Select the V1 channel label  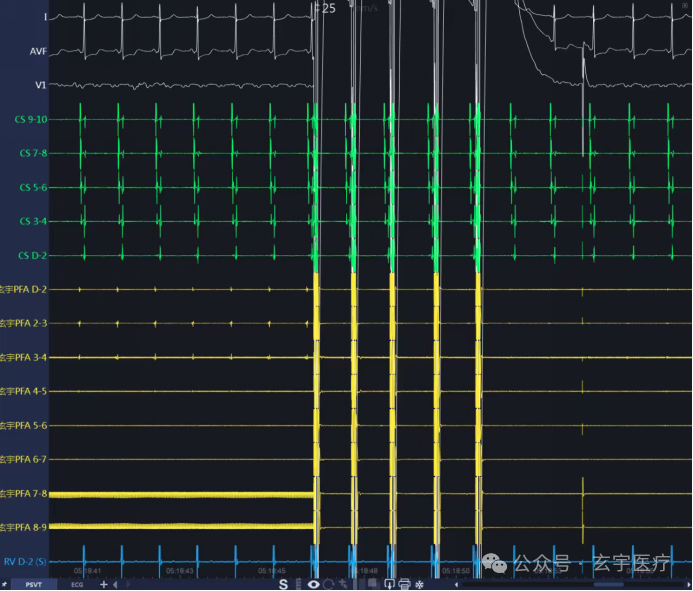click(x=41, y=85)
